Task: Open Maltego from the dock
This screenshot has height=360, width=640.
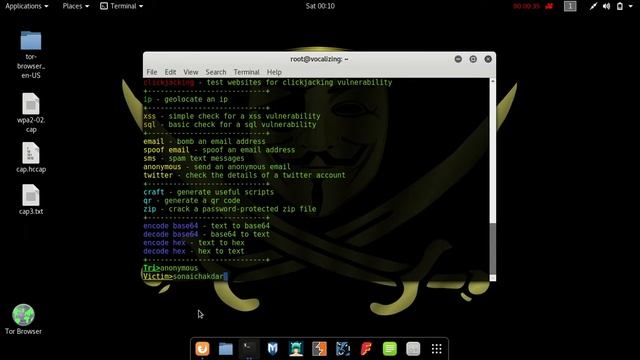Action: pyautogui.click(x=343, y=349)
